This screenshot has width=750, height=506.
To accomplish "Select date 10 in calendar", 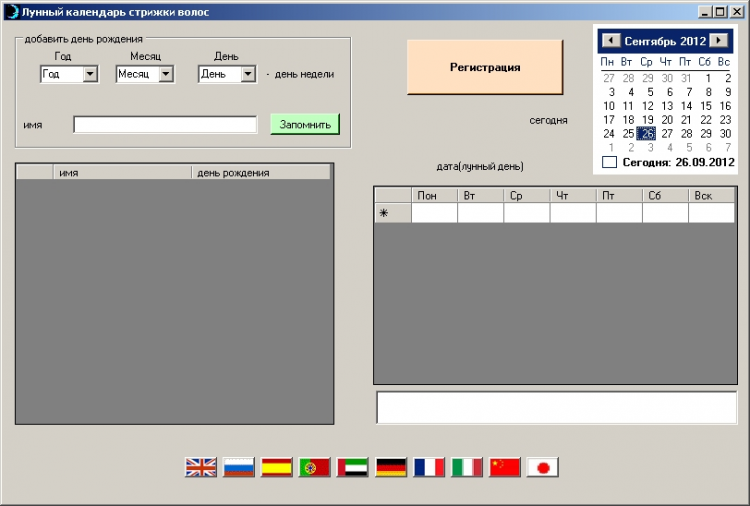I will coord(608,106).
